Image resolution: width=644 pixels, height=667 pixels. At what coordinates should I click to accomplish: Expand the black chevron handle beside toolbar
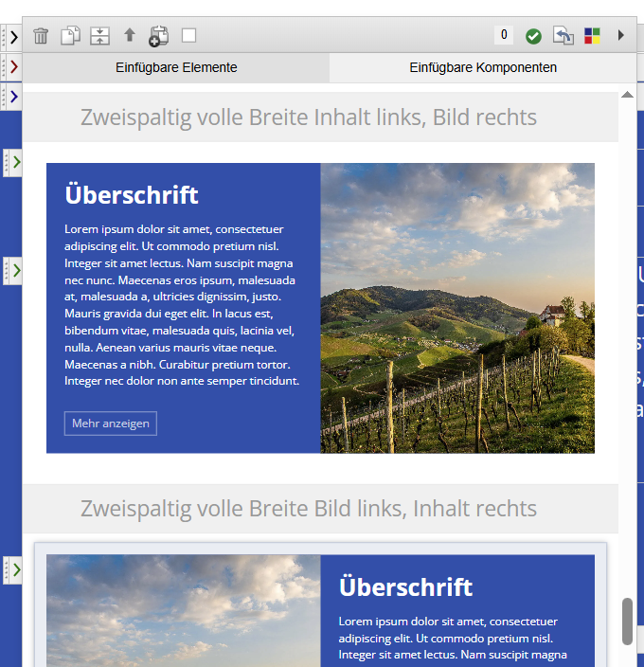point(13,38)
